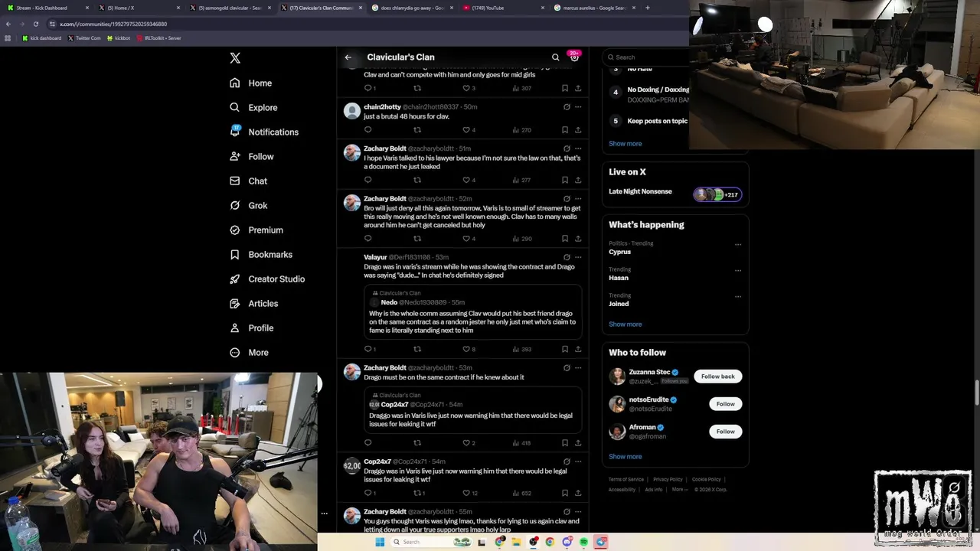Expand the More menu in sidebar
The width and height of the screenshot is (980, 551).
[249, 352]
